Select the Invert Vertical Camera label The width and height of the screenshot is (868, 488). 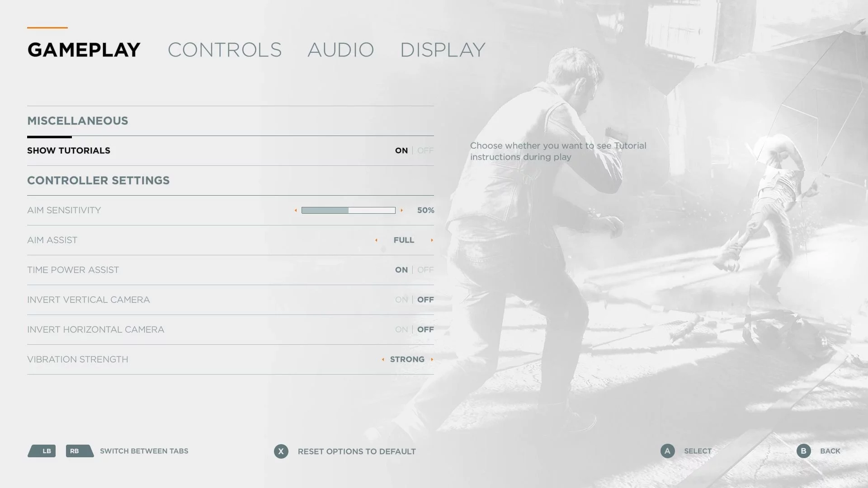(x=89, y=300)
